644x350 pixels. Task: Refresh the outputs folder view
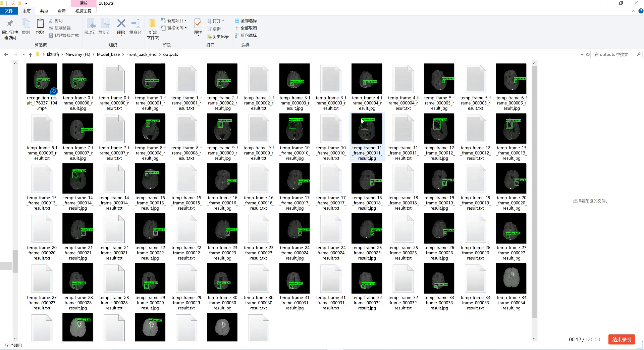(588, 54)
